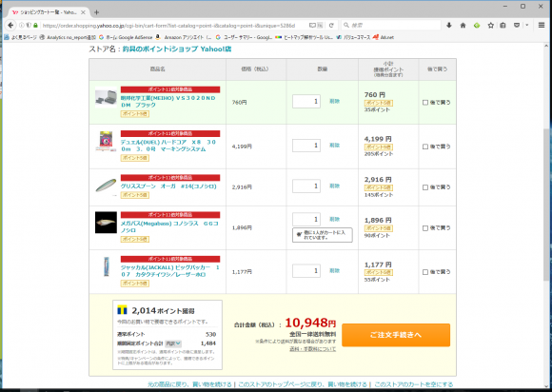
Task: Delete the Grass Spoon item from cart
Action: tap(334, 186)
